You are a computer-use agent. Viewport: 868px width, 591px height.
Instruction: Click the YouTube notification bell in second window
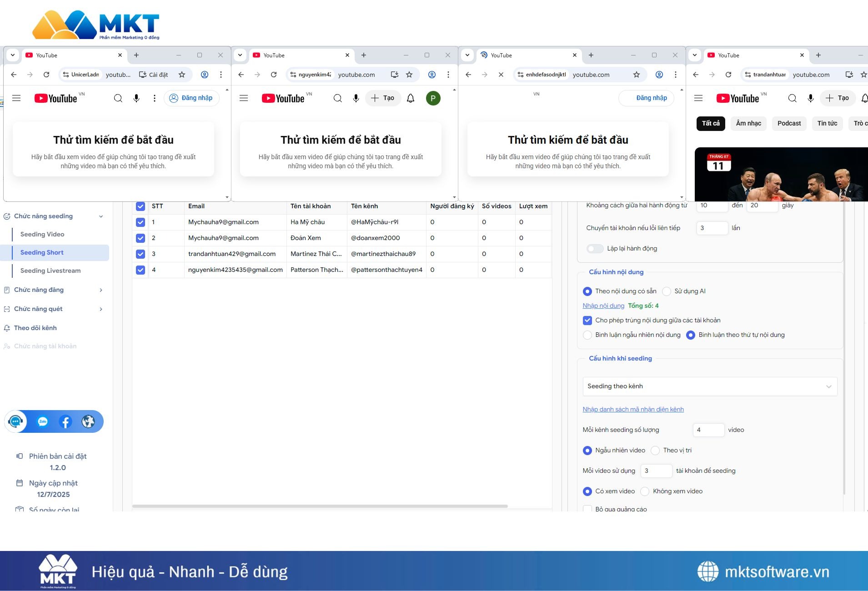coord(411,98)
